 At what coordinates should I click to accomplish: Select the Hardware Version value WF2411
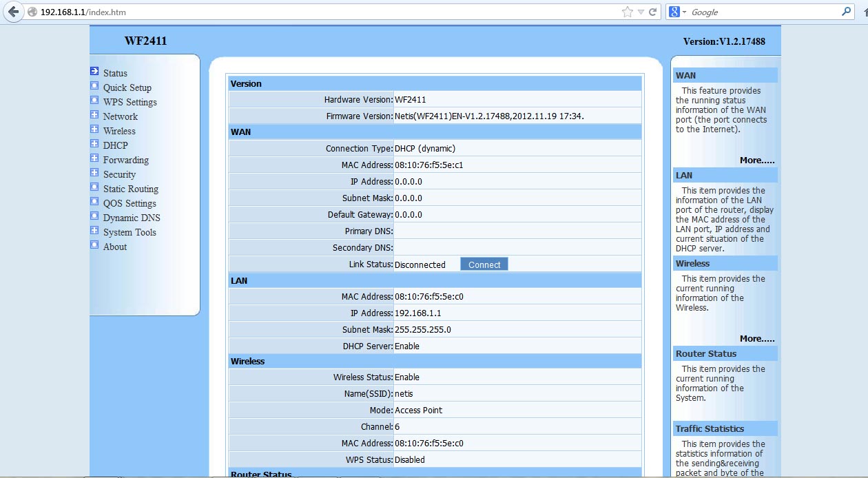[x=411, y=100]
